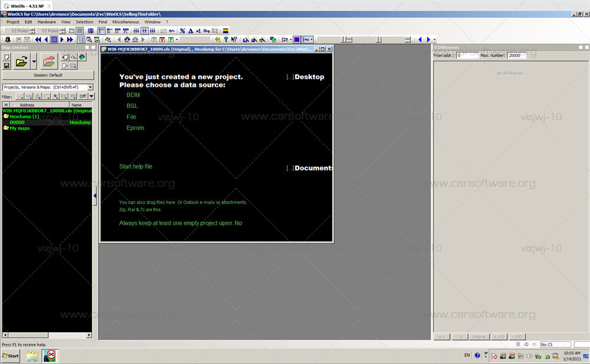Viewport: 590px width, 364px height.
Task: Toggle the Org original values toolbar button
Action: click(x=206, y=31)
